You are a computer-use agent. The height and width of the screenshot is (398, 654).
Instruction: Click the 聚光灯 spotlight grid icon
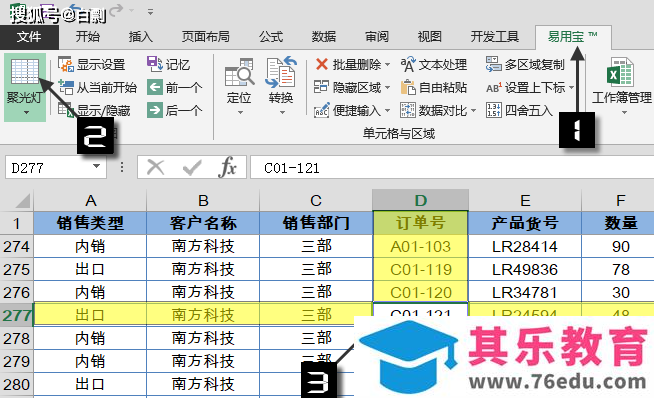(24, 71)
